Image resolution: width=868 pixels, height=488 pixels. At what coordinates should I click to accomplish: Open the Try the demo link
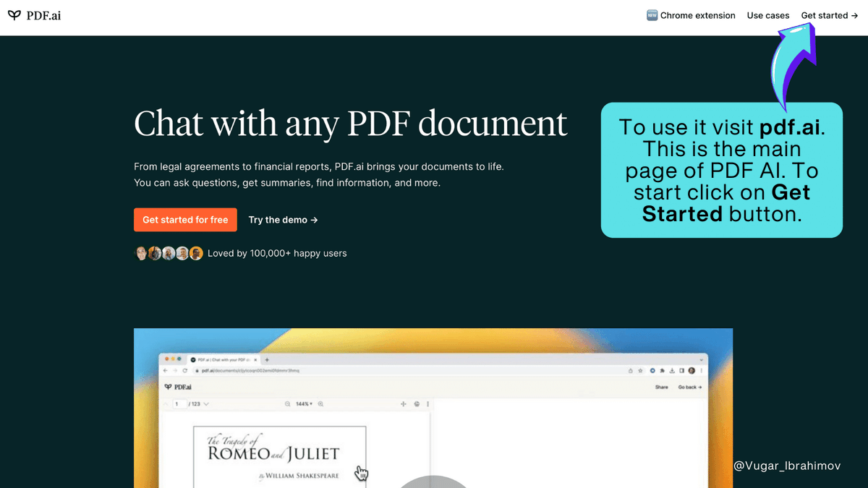pos(283,220)
